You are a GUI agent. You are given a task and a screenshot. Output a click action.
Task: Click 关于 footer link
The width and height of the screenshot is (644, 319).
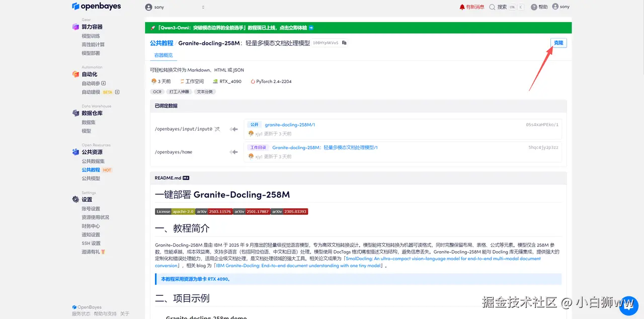tap(124, 313)
